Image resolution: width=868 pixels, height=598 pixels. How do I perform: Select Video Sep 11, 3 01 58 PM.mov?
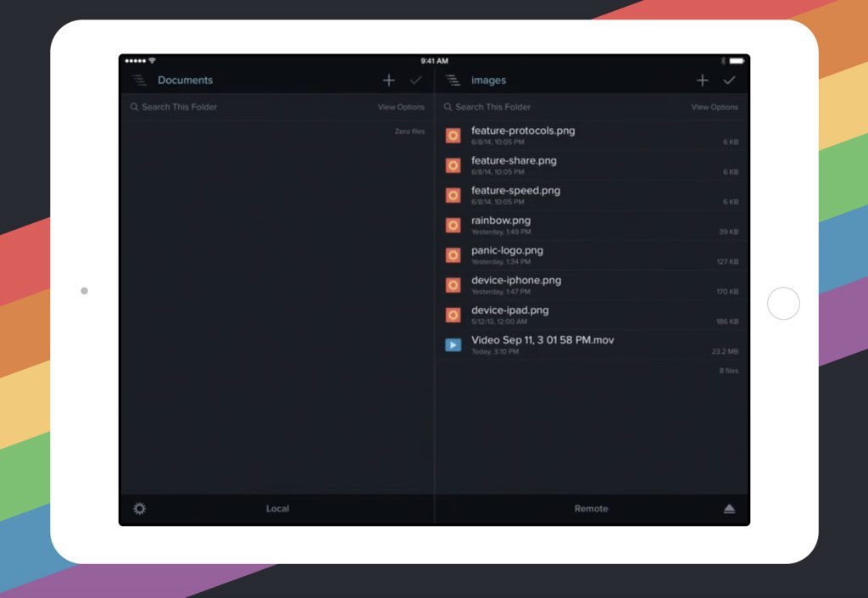tap(542, 340)
